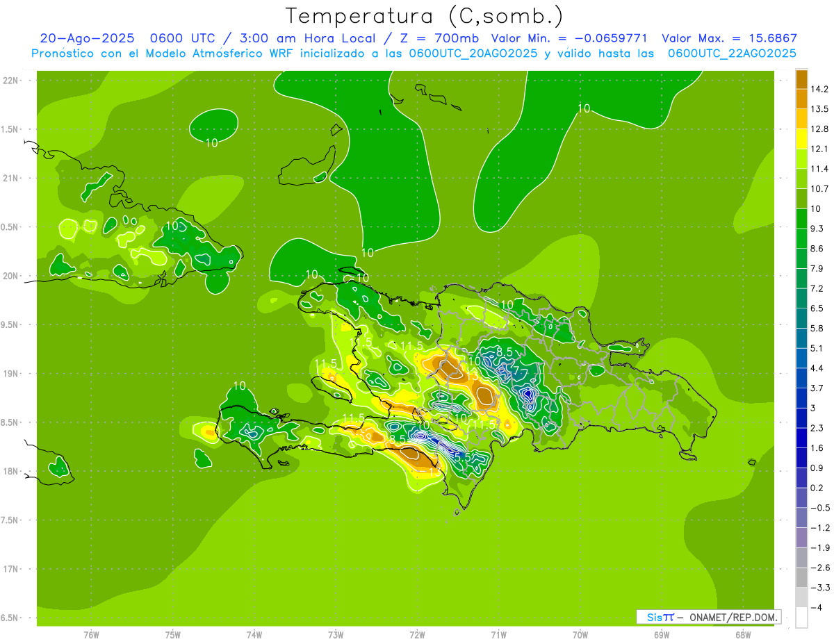Click colorbar value "12.1"
This screenshot has width=834, height=644.
(819, 149)
